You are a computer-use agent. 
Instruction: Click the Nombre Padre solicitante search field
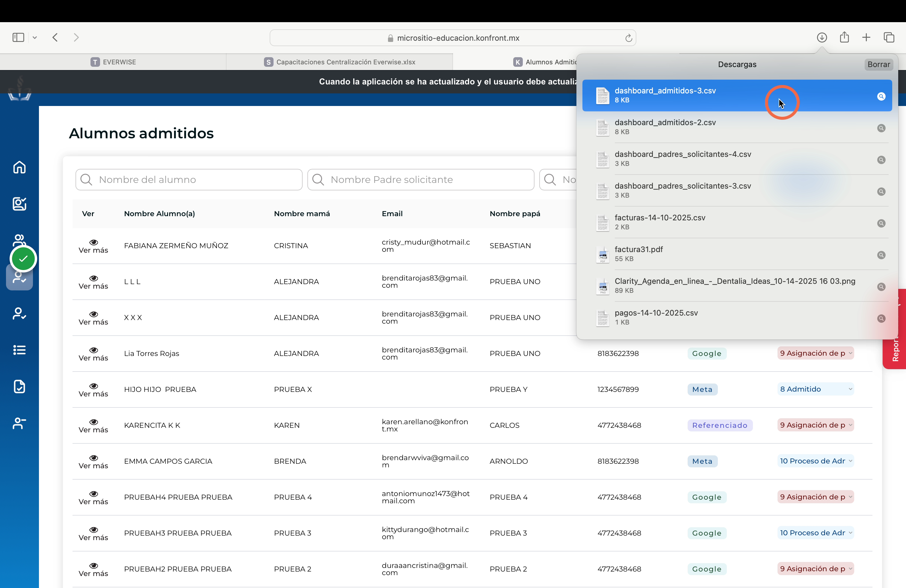pos(421,180)
